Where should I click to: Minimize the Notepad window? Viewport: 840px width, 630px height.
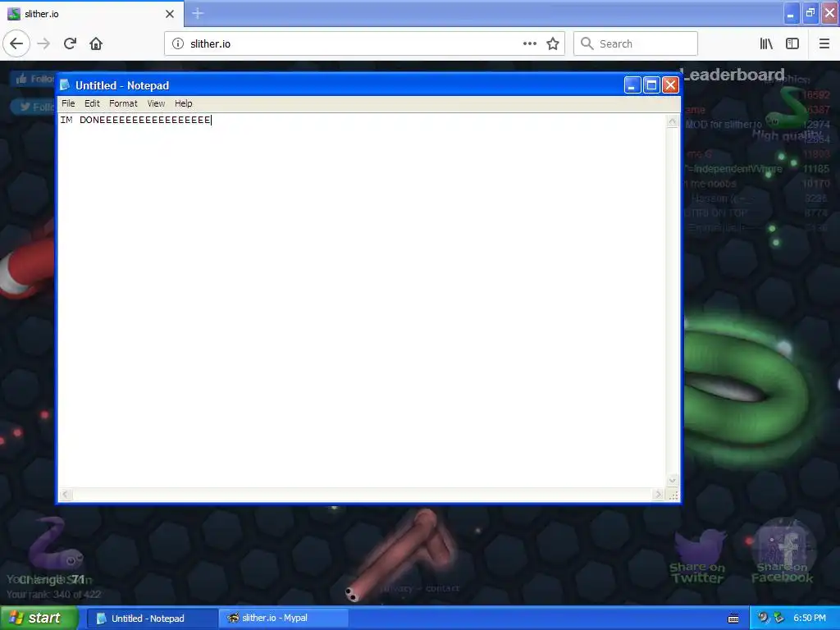click(632, 85)
